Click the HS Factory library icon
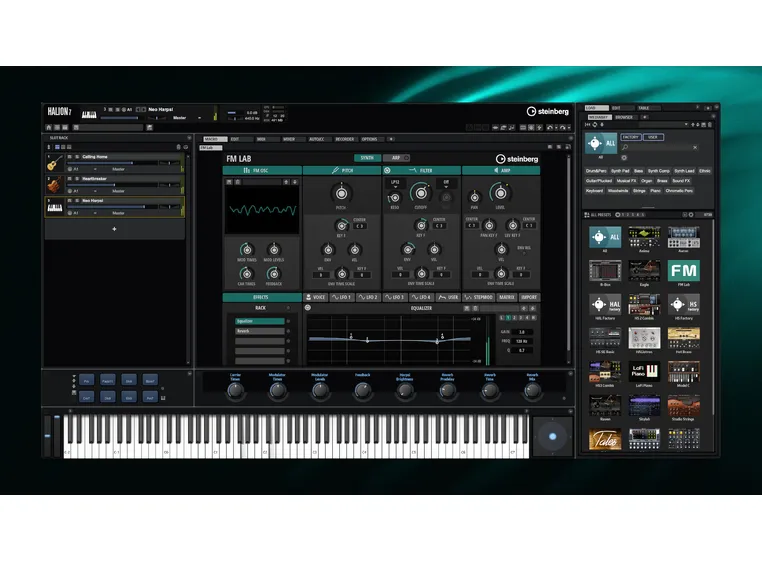 (683, 304)
